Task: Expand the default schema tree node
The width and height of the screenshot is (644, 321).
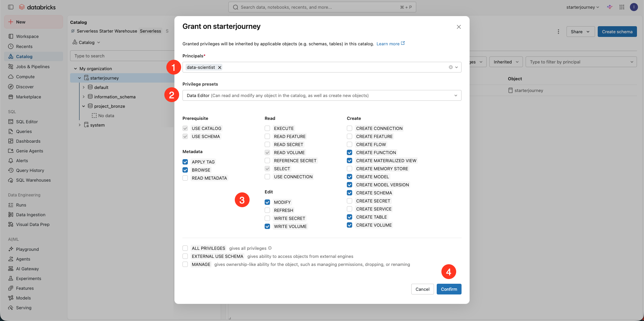Action: [x=84, y=87]
